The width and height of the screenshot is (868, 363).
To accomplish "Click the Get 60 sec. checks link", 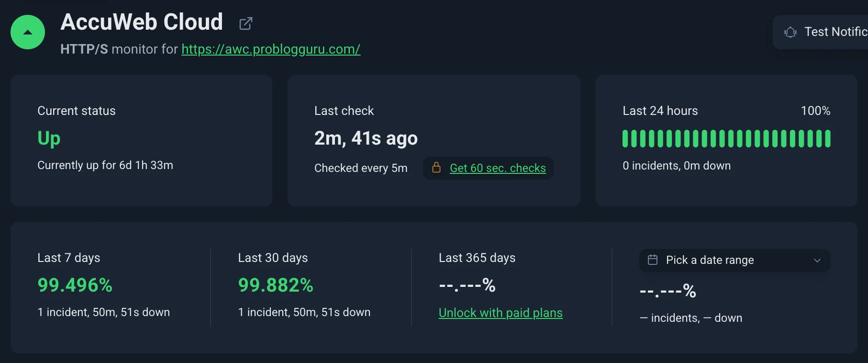I will (x=498, y=168).
